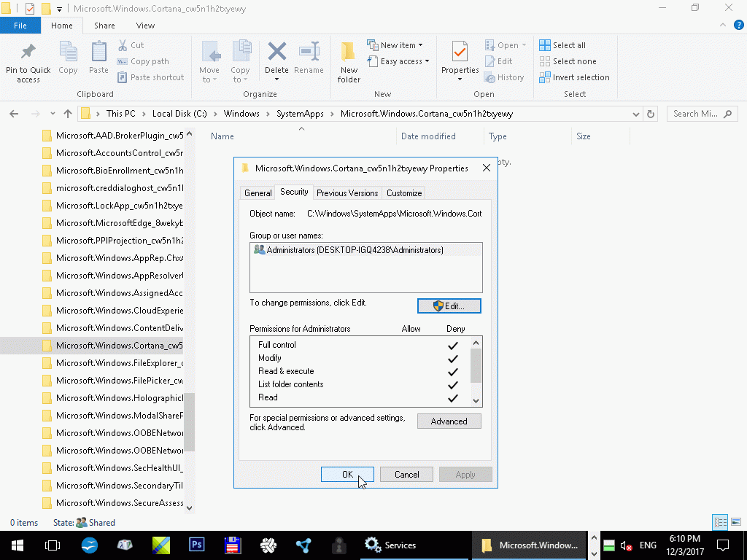Sort by the Name column header
The height and width of the screenshot is (560, 747).
(x=301, y=136)
